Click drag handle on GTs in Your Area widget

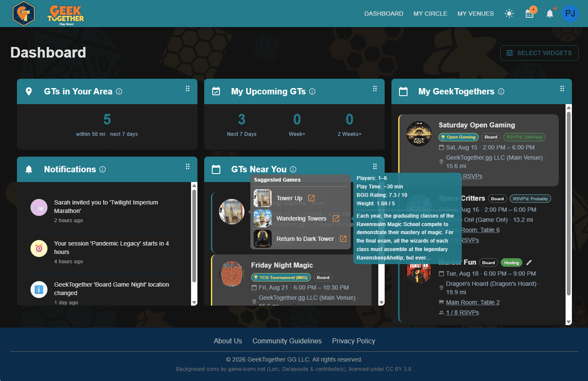188,88
